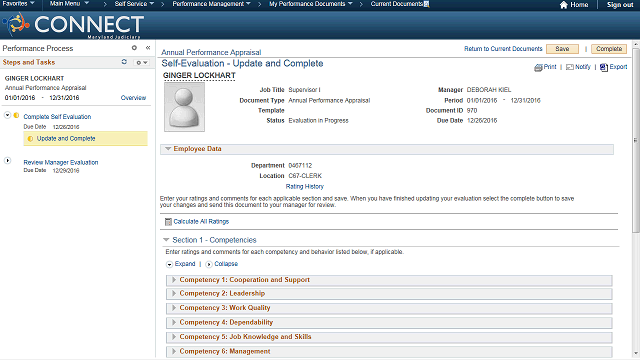Image resolution: width=640 pixels, height=360 pixels.
Task: Open Steps and Tasks options dropdown
Action: [x=142, y=62]
